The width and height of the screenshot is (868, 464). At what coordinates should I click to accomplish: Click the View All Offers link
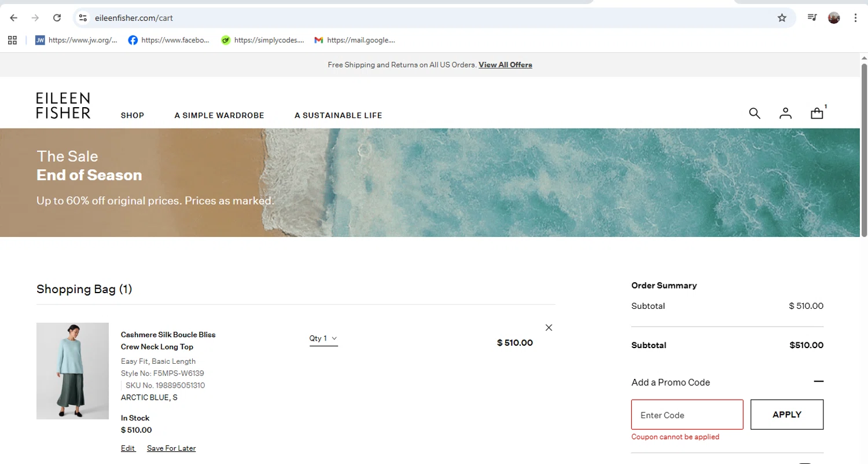(x=505, y=65)
